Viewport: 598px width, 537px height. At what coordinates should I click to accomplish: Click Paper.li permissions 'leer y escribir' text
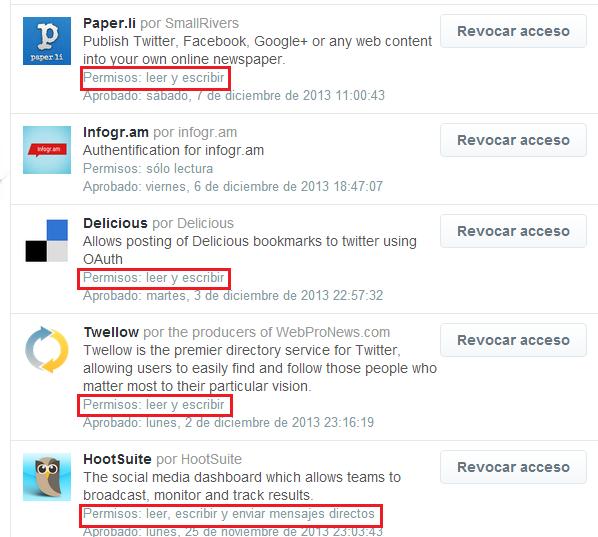pos(185,78)
